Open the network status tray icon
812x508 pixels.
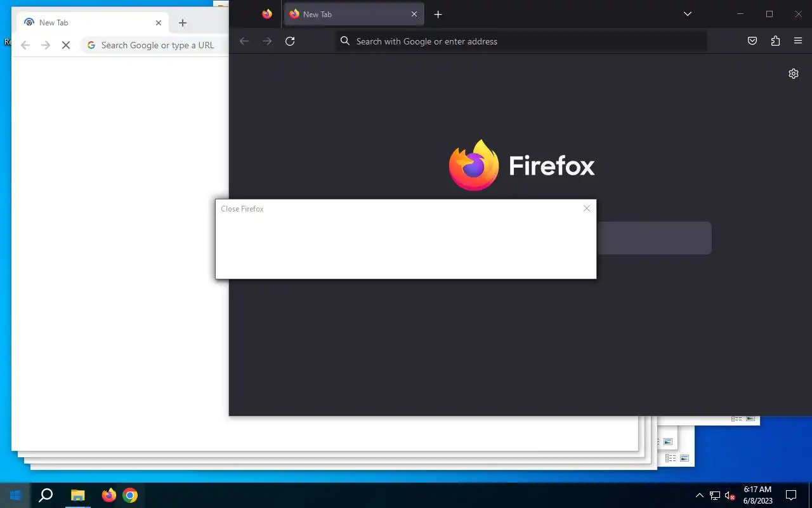(715, 495)
